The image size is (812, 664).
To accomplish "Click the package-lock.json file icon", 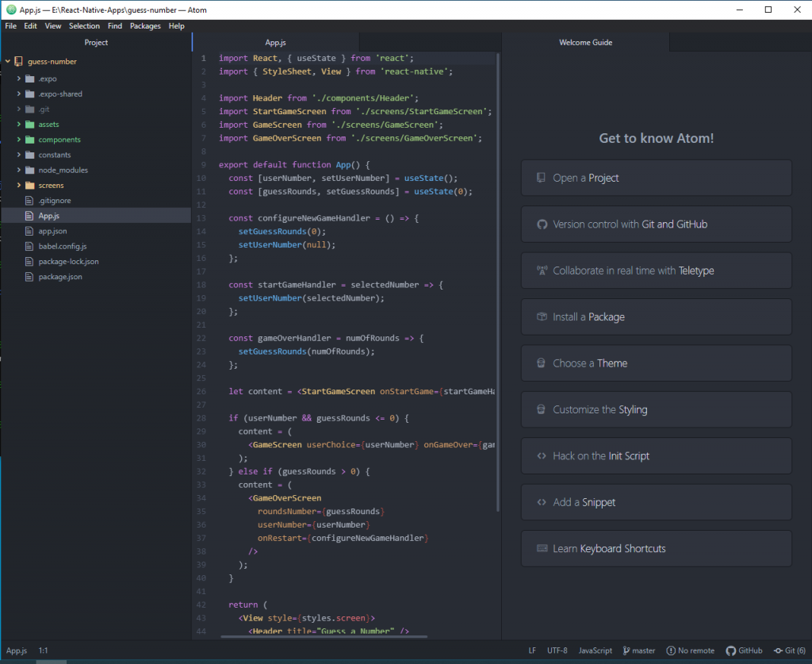I will point(29,262).
